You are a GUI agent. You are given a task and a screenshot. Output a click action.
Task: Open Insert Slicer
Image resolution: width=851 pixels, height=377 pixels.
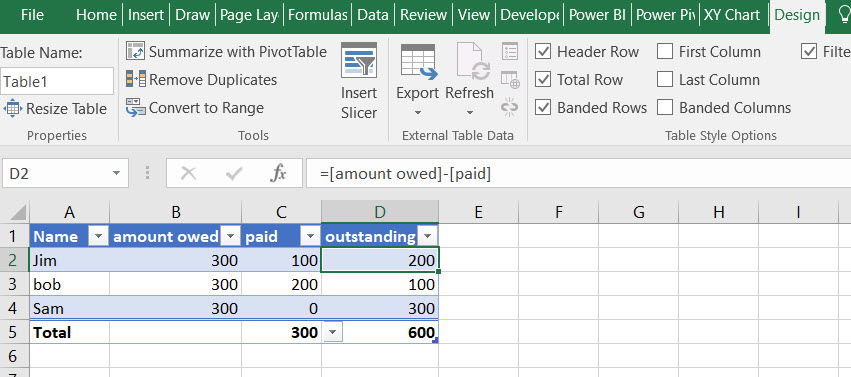coord(359,81)
